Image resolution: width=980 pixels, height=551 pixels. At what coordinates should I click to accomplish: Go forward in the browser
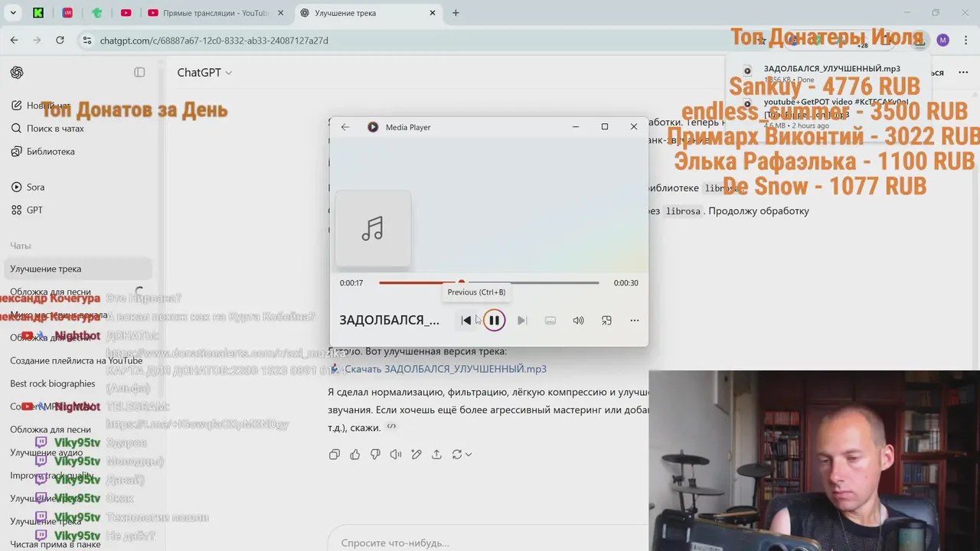pyautogui.click(x=37, y=40)
